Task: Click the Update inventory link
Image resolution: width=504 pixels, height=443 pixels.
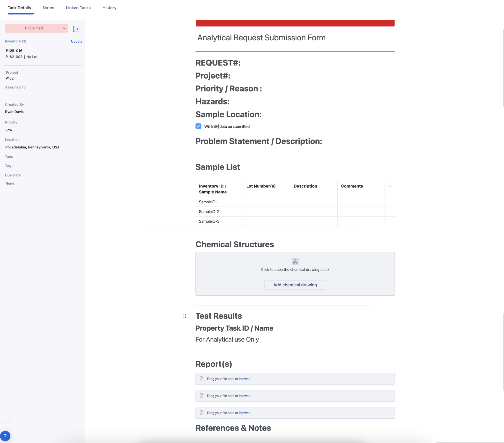Action: 76,41
